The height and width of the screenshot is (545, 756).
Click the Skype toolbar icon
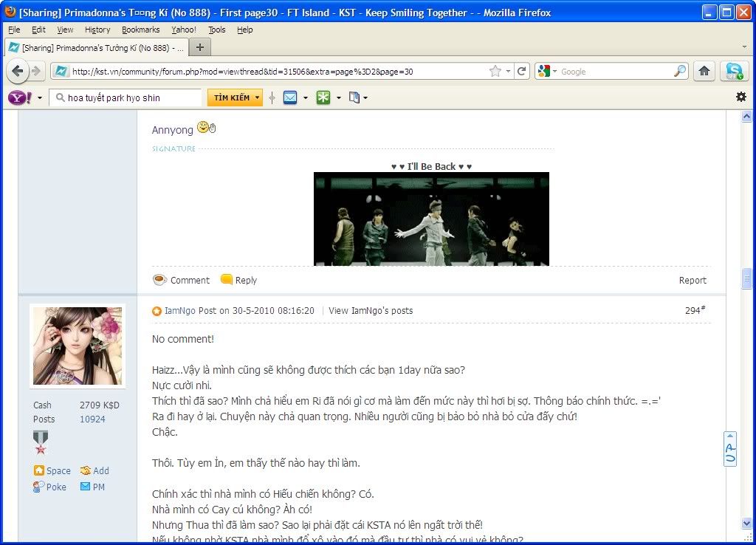735,72
